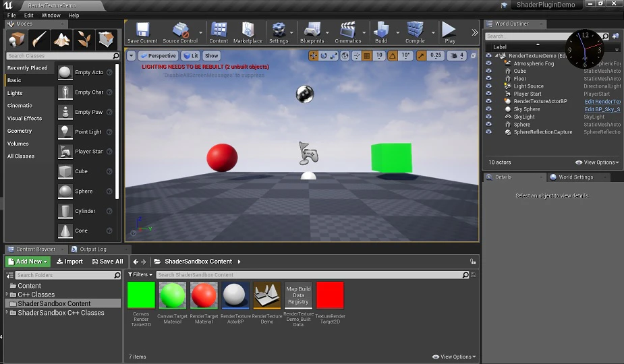Toggle the Content Browser lock icon
Screen dimensions: 624x364
pos(473,262)
